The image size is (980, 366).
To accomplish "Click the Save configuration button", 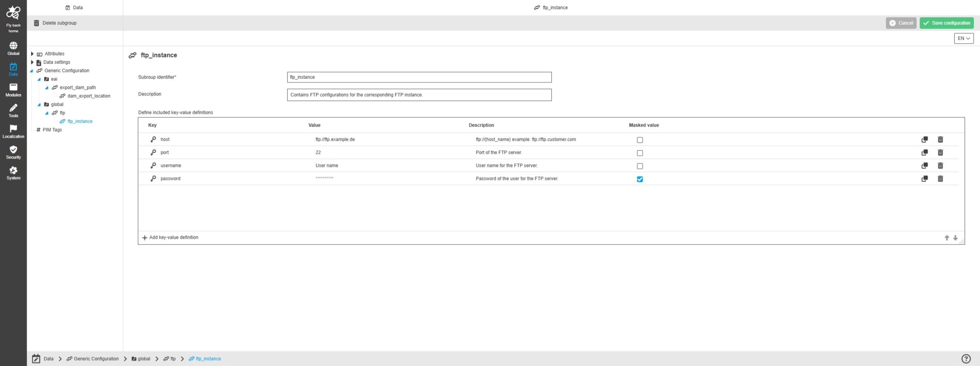I will click(x=946, y=23).
